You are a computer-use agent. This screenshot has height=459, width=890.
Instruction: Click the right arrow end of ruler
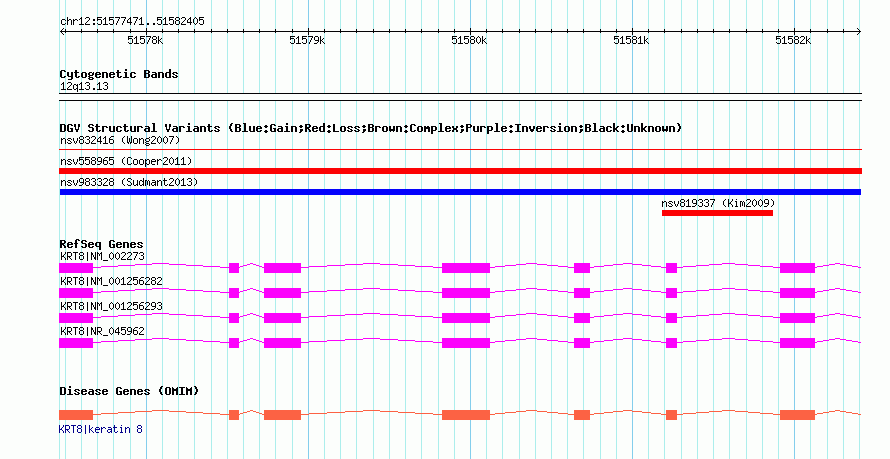click(x=859, y=31)
